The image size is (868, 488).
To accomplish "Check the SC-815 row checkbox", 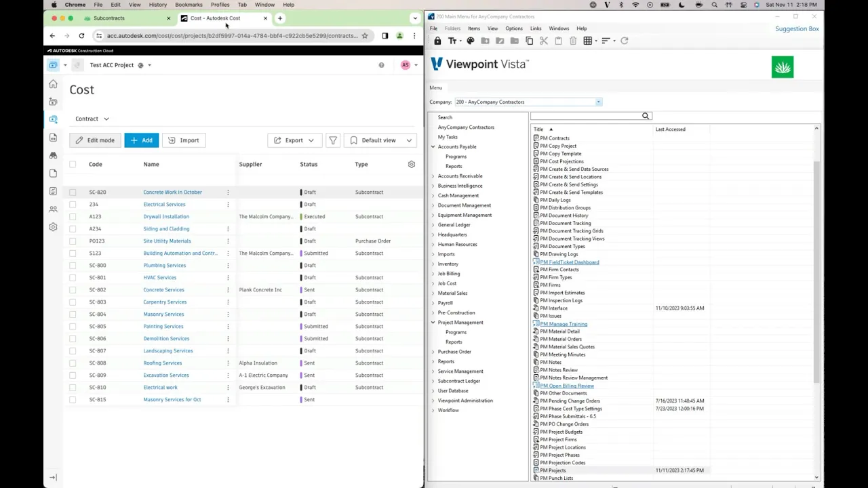I will click(x=73, y=399).
